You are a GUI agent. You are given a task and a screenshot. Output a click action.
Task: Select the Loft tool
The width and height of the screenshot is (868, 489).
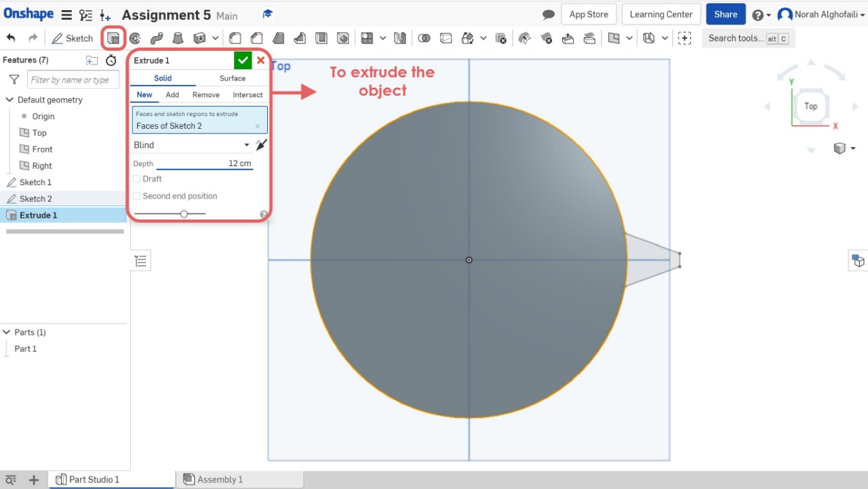coord(178,38)
